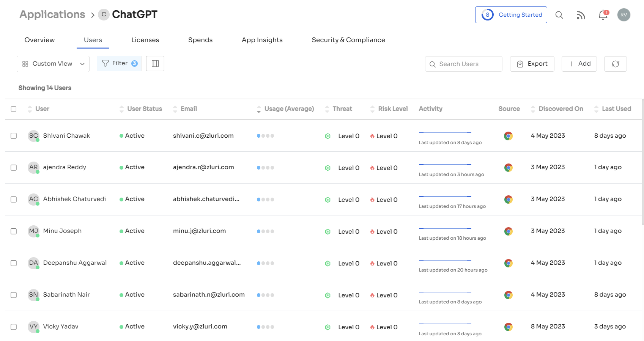Focus the Search Users field
The image size is (644, 341).
463,64
